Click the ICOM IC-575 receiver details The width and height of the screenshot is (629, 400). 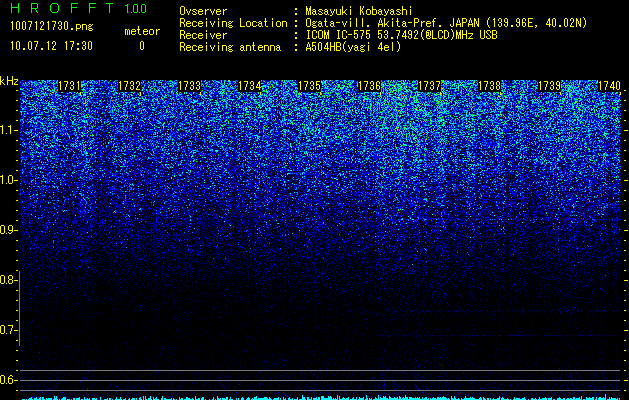[x=401, y=35]
